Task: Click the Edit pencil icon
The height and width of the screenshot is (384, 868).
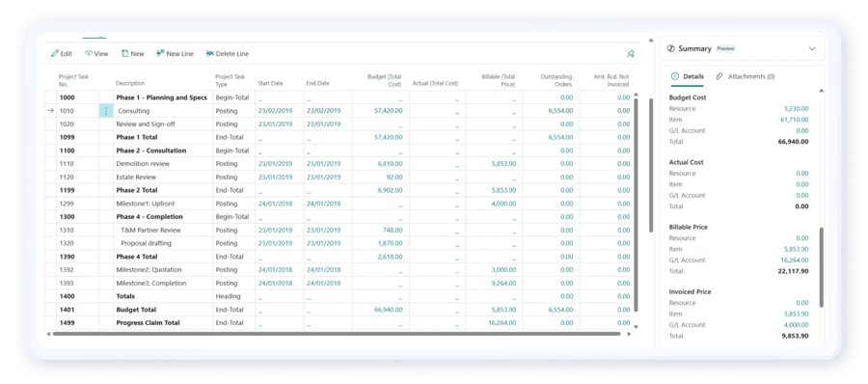Action: 55,54
